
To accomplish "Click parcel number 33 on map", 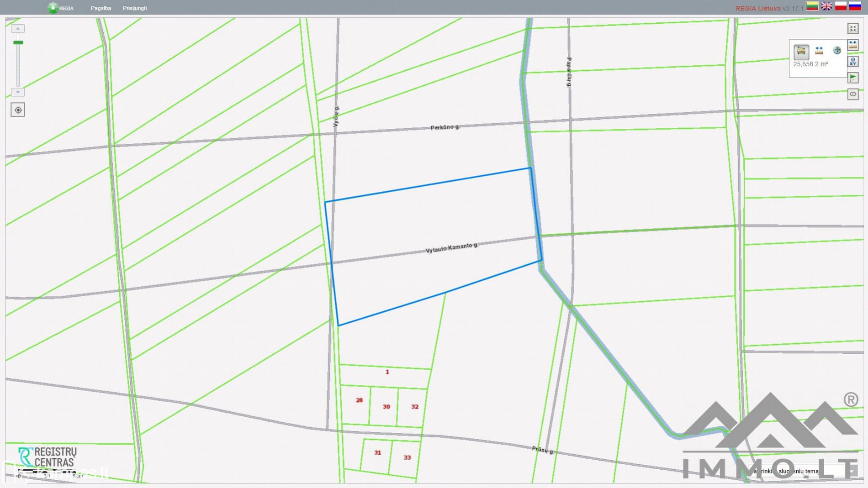I will (407, 457).
